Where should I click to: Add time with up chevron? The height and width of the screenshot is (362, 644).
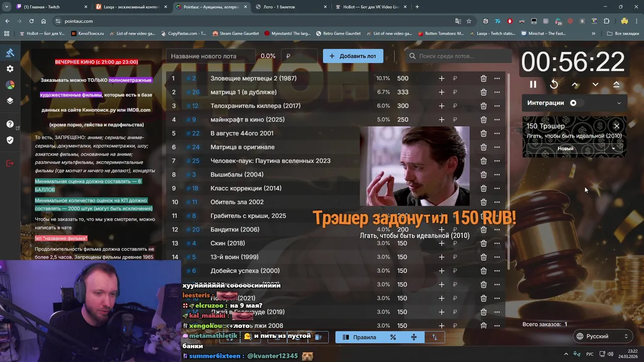point(575,84)
